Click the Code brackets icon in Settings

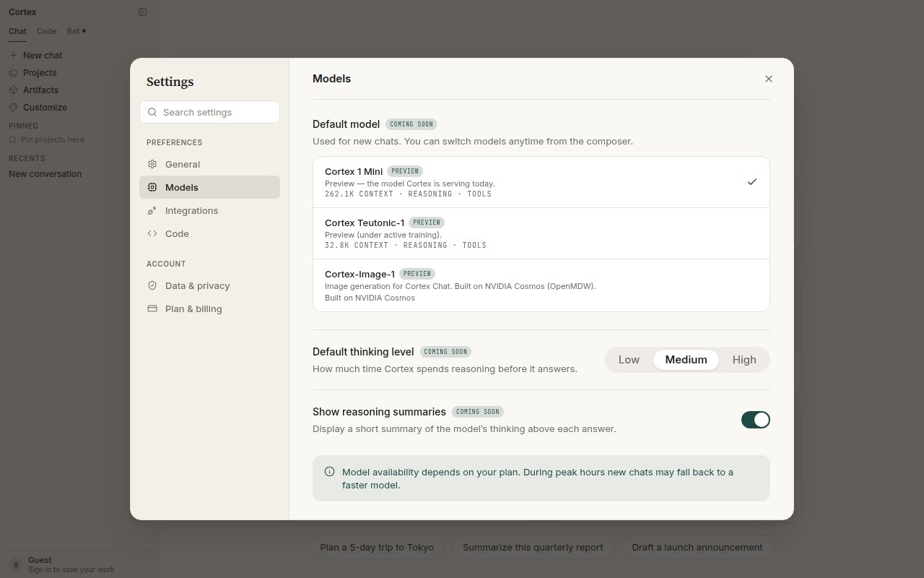point(152,233)
